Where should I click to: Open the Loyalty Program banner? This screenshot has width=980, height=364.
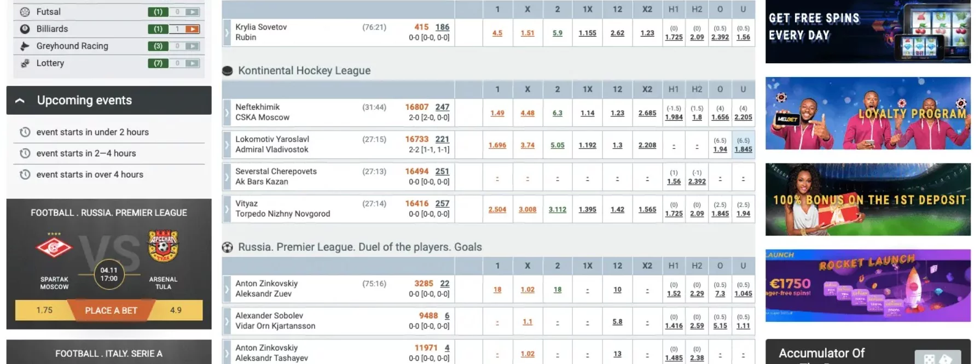point(868,113)
